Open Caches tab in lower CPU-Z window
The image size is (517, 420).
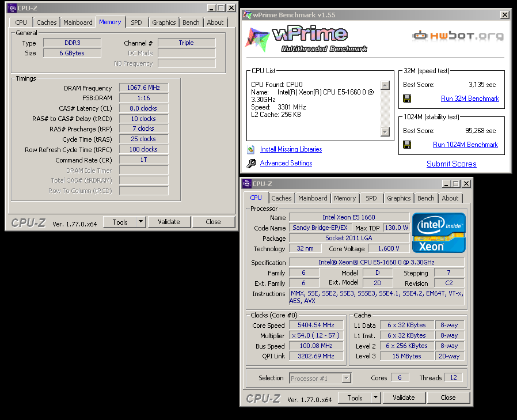point(282,198)
